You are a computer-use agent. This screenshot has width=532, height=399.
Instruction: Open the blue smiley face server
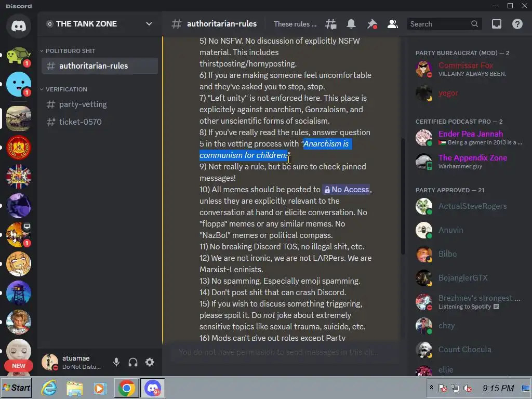18,85
